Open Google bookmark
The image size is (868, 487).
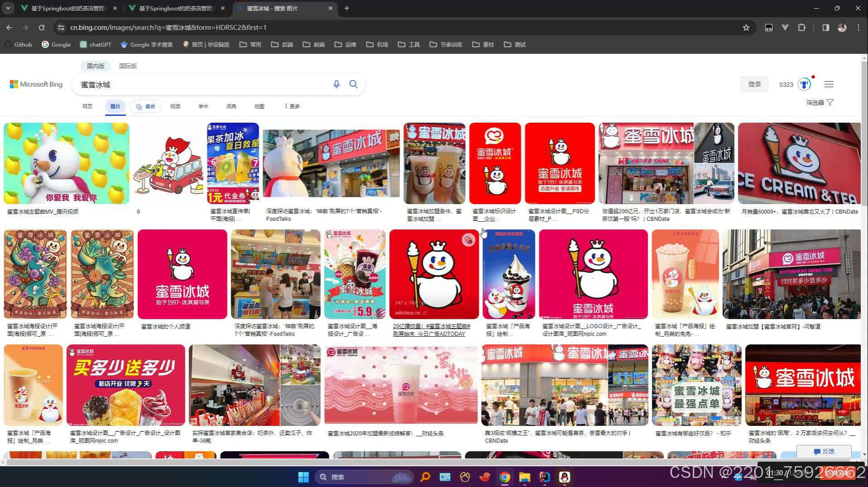click(56, 44)
